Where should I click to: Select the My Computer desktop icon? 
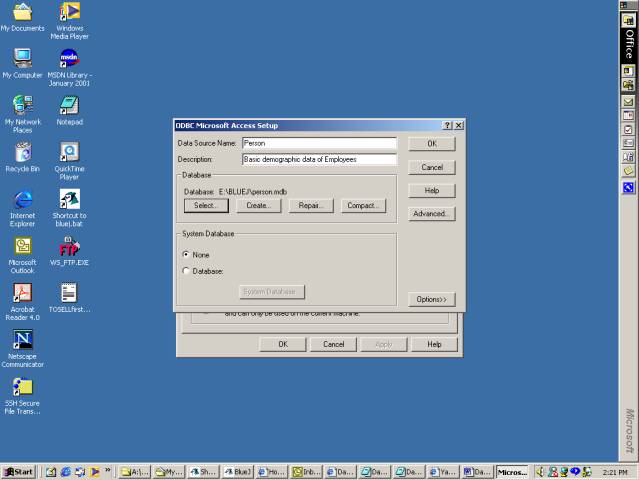22,63
